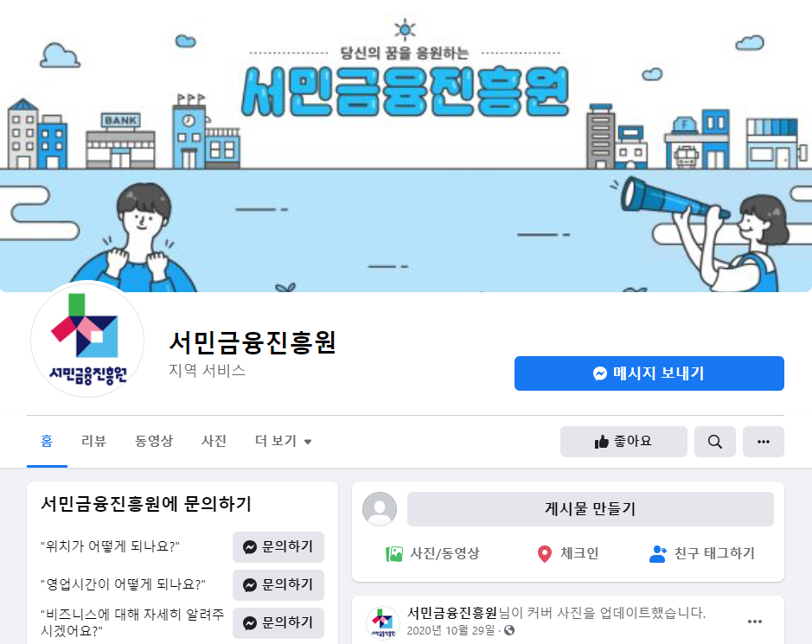The image size is (812, 644).
Task: Open the three-dots page options menu
Action: (764, 442)
